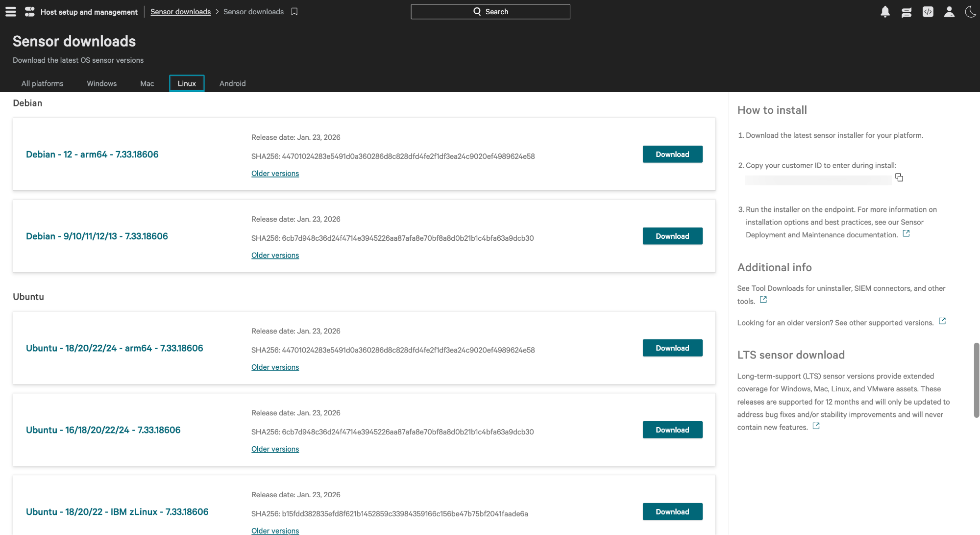Image resolution: width=980 pixels, height=535 pixels.
Task: Toggle dark mode with moon icon
Action: tap(970, 12)
